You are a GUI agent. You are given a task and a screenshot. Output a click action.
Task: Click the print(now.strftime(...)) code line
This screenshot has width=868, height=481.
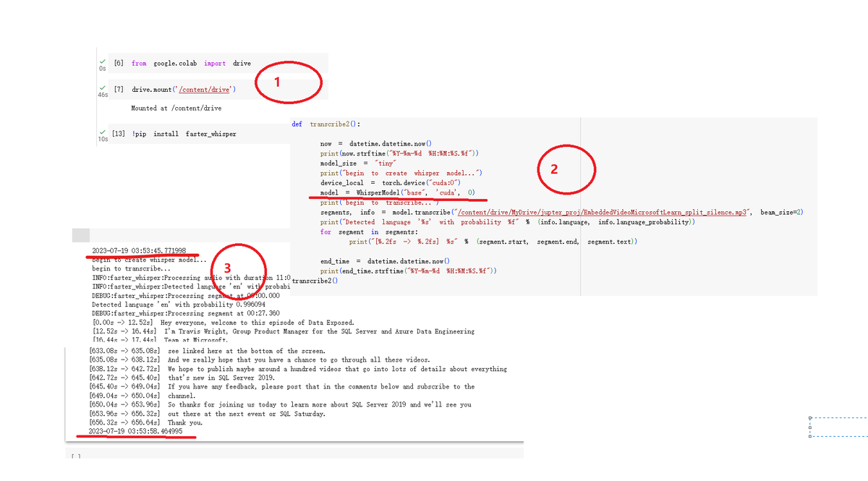pos(399,153)
